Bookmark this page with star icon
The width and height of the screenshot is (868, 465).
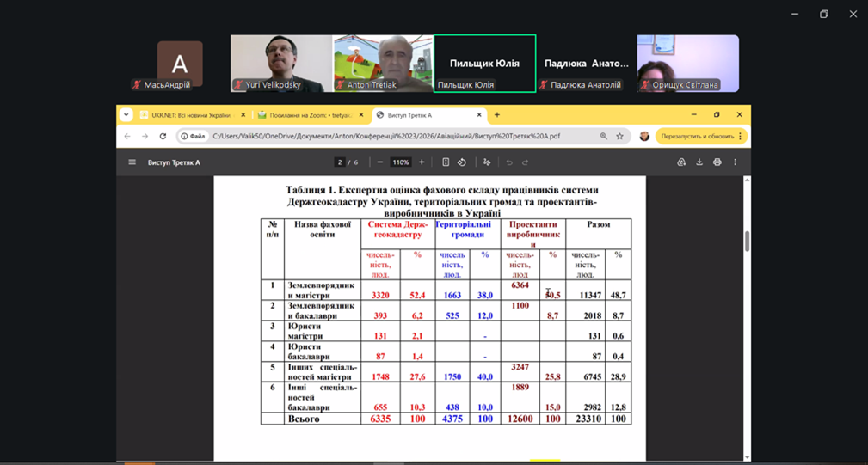(x=619, y=136)
